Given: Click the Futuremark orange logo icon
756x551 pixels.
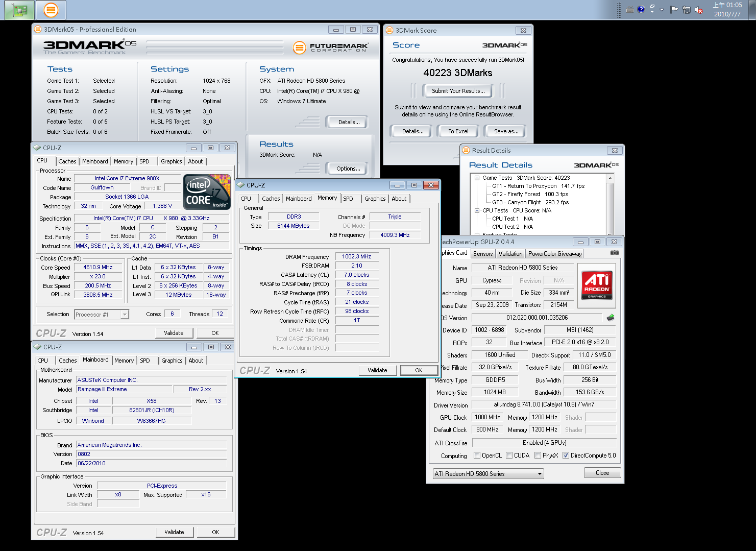Looking at the screenshot, I should pyautogui.click(x=299, y=47).
